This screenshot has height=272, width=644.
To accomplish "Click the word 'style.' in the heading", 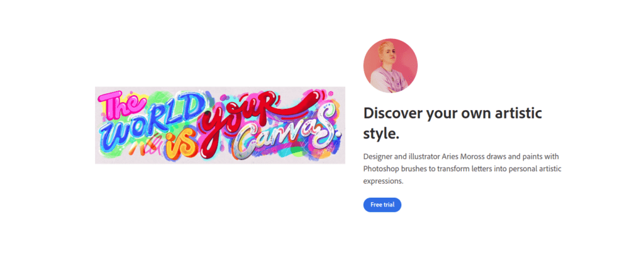I will pos(381,134).
